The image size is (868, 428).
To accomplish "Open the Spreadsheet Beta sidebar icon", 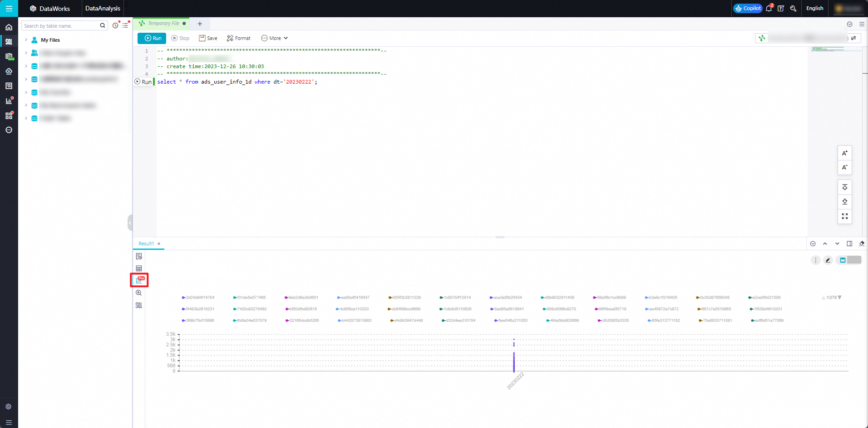I will tap(9, 56).
